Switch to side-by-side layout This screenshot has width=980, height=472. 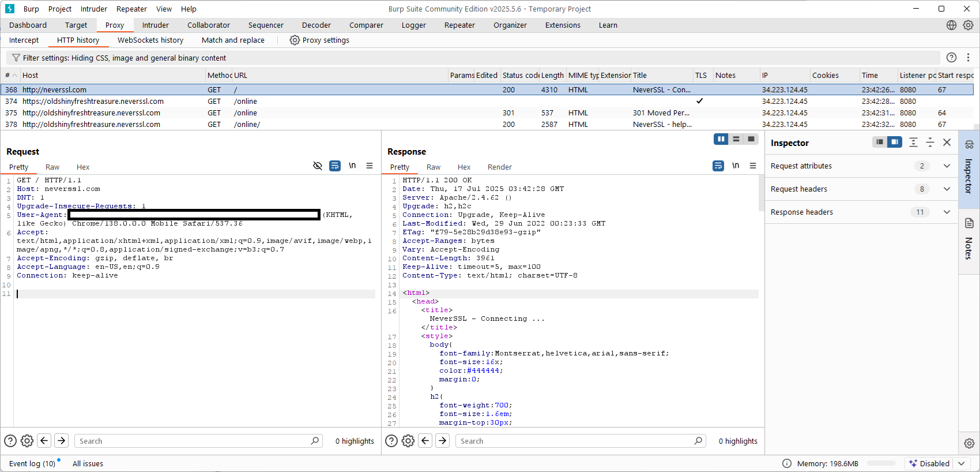tap(721, 139)
